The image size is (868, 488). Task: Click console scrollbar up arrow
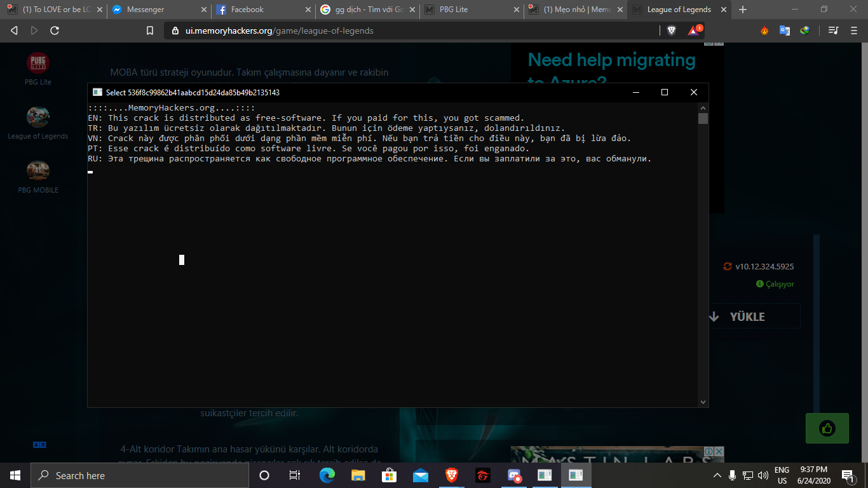click(x=703, y=107)
